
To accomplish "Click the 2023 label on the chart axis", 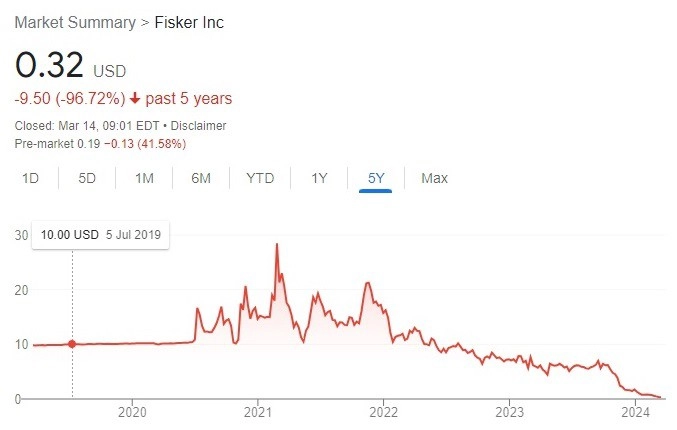I will (509, 412).
